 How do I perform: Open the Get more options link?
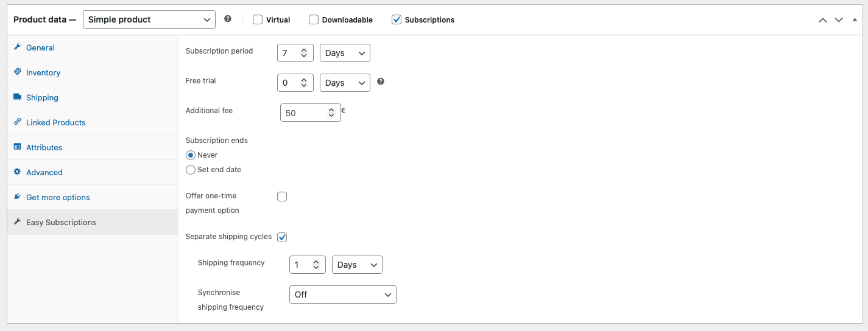click(58, 197)
